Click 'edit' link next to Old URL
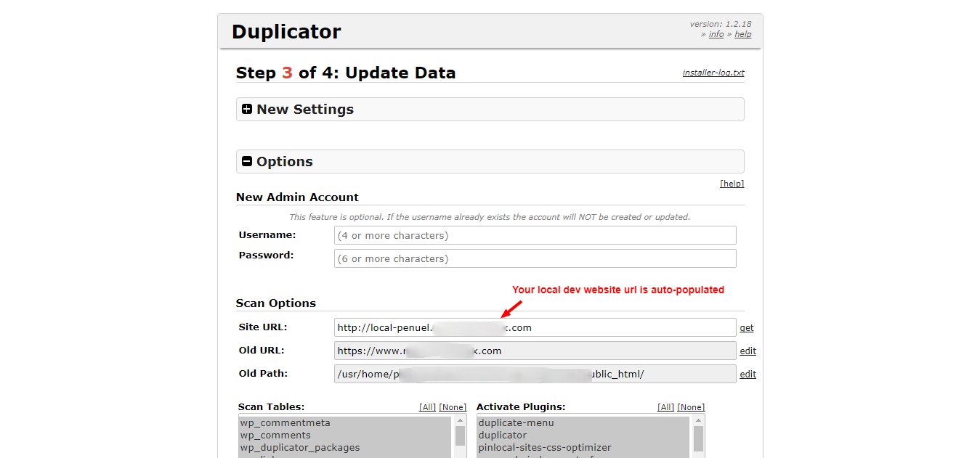980x458 pixels. click(748, 351)
